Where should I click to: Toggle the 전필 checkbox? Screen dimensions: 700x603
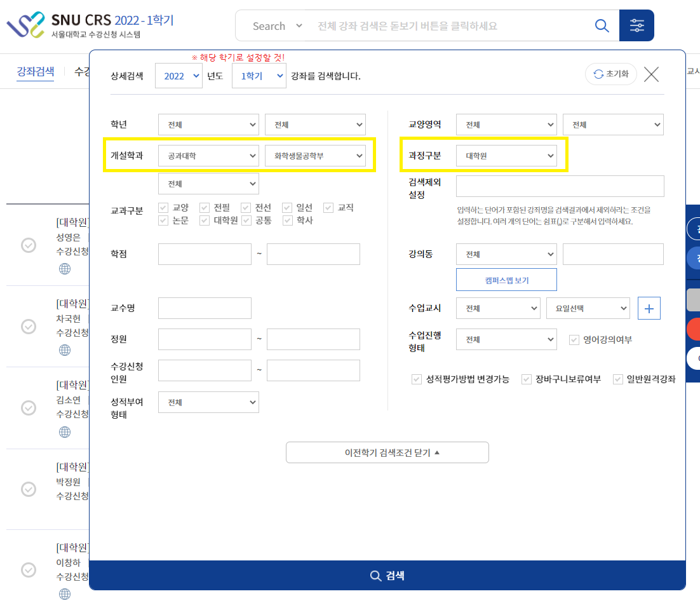205,208
